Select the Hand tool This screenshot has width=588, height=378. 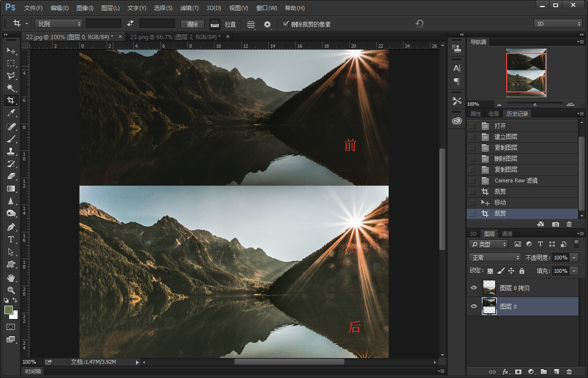point(10,278)
